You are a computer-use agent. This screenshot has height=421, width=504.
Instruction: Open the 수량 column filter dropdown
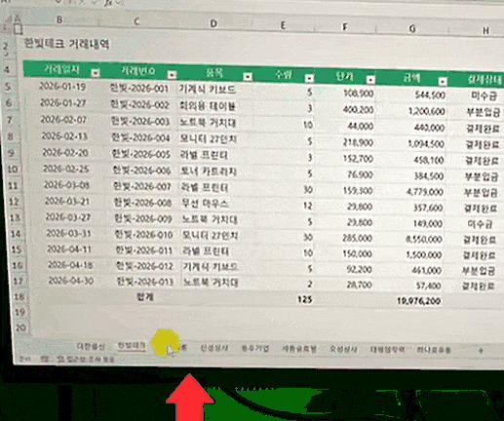pyautogui.click(x=309, y=78)
